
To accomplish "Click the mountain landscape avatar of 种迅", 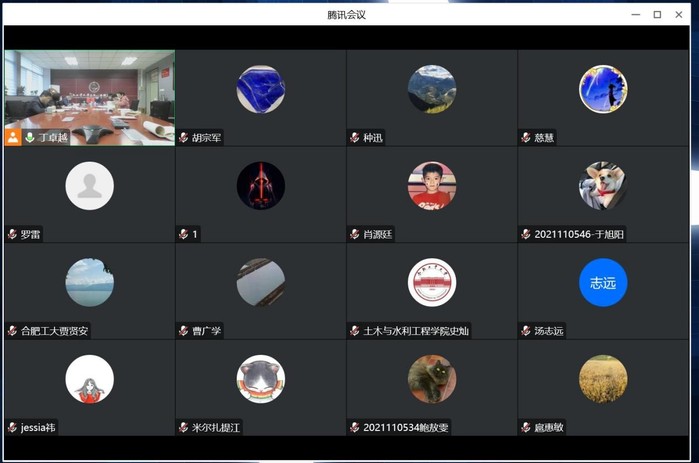I will (432, 90).
